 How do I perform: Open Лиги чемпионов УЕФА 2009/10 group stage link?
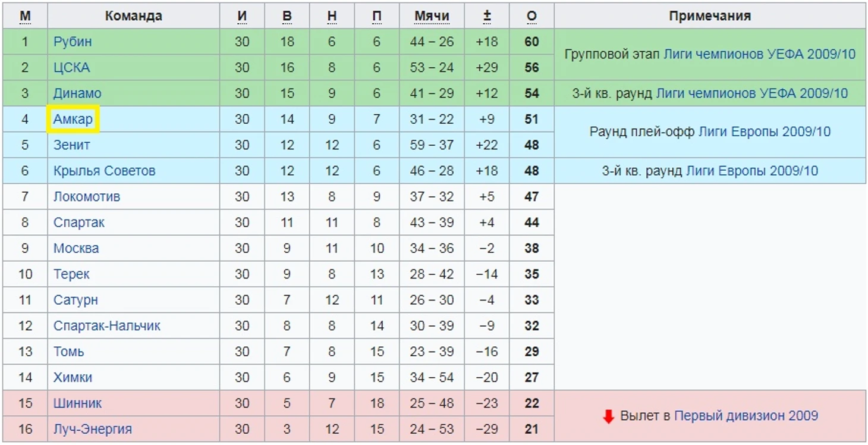coord(759,54)
